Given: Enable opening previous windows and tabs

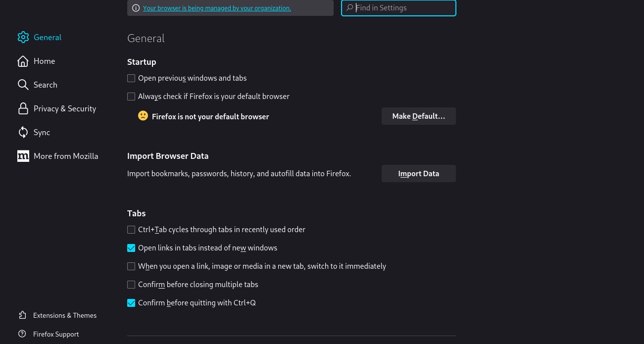Looking at the screenshot, I should (x=131, y=78).
